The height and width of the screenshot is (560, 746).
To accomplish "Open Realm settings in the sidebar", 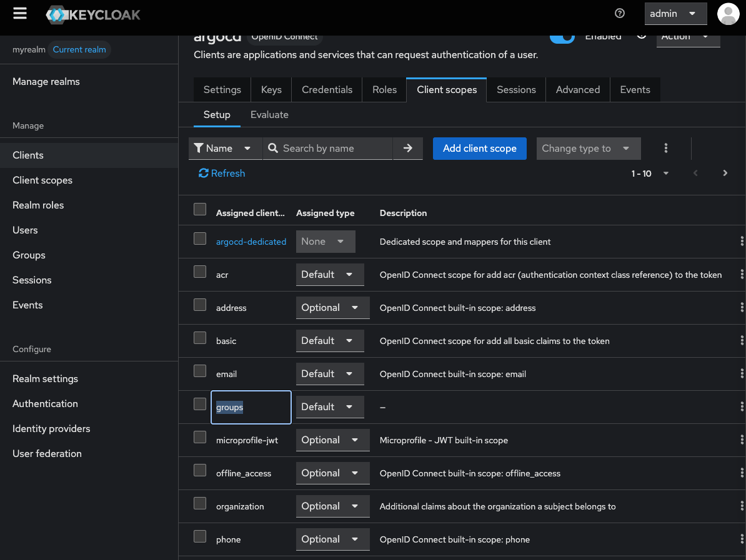I will tap(45, 379).
